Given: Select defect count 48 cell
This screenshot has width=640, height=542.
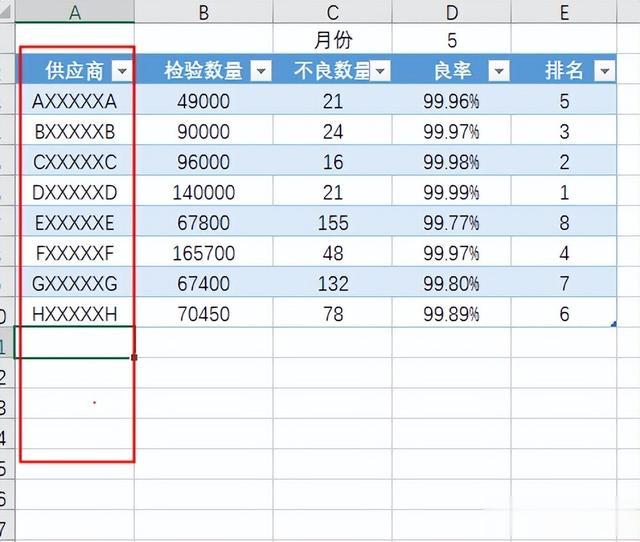Looking at the screenshot, I should pos(332,252).
